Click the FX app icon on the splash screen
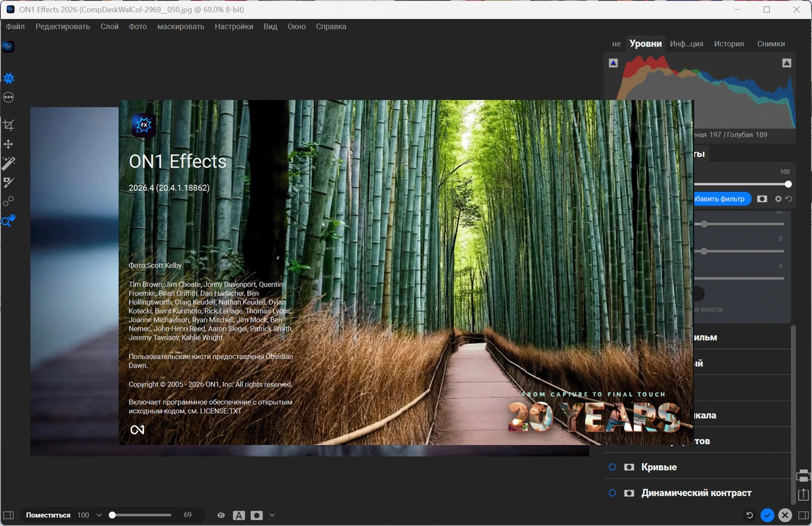The image size is (812, 526). click(x=143, y=125)
